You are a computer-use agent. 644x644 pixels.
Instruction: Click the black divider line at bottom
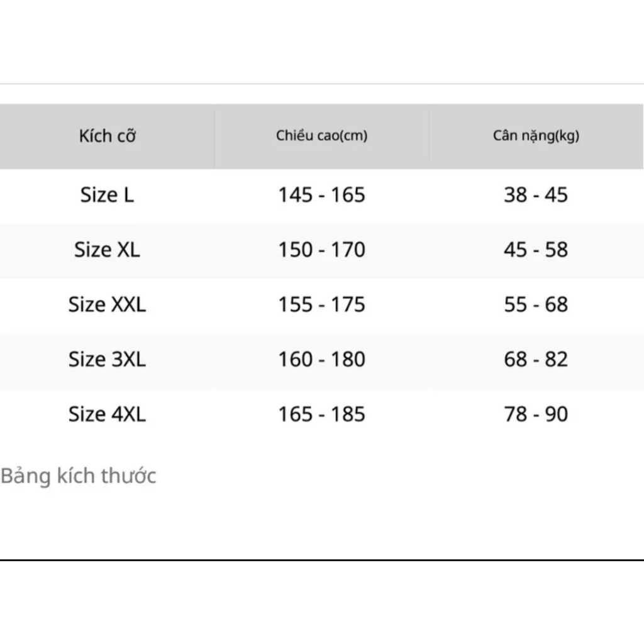pyautogui.click(x=322, y=560)
